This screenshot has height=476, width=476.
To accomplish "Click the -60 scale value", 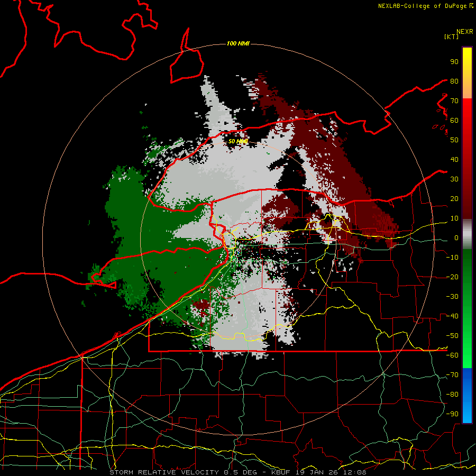I will [x=452, y=355].
